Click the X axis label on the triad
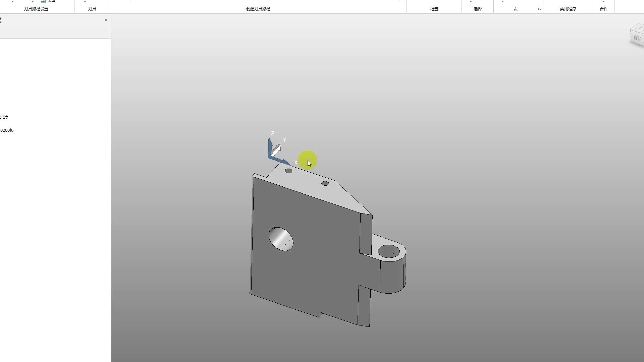Image resolution: width=644 pixels, height=362 pixels. point(296,163)
